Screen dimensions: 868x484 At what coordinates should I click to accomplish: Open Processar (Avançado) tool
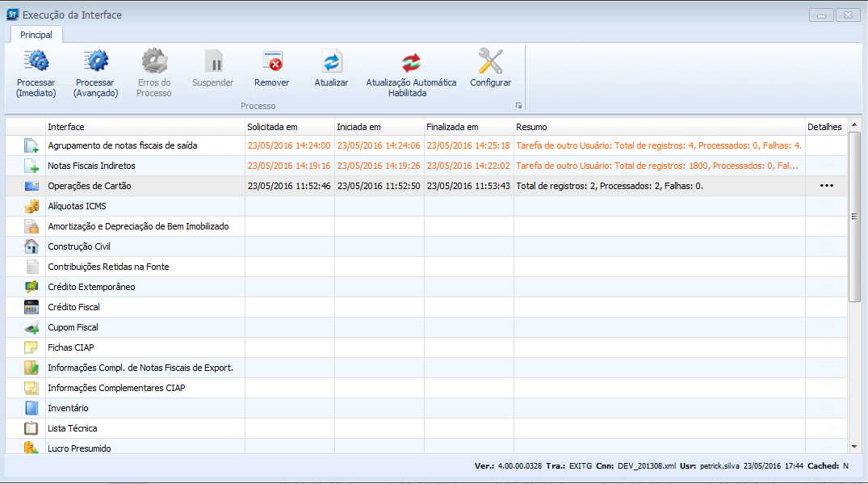95,63
